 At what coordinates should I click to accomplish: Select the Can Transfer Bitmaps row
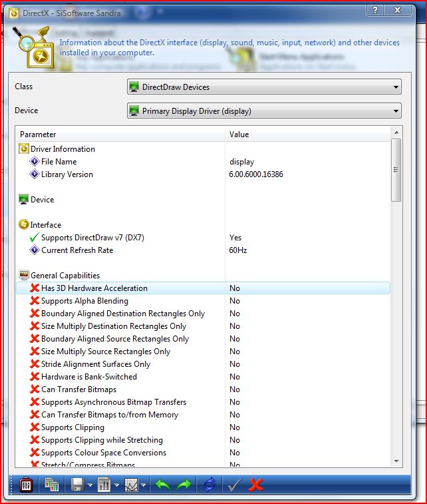tap(204, 389)
